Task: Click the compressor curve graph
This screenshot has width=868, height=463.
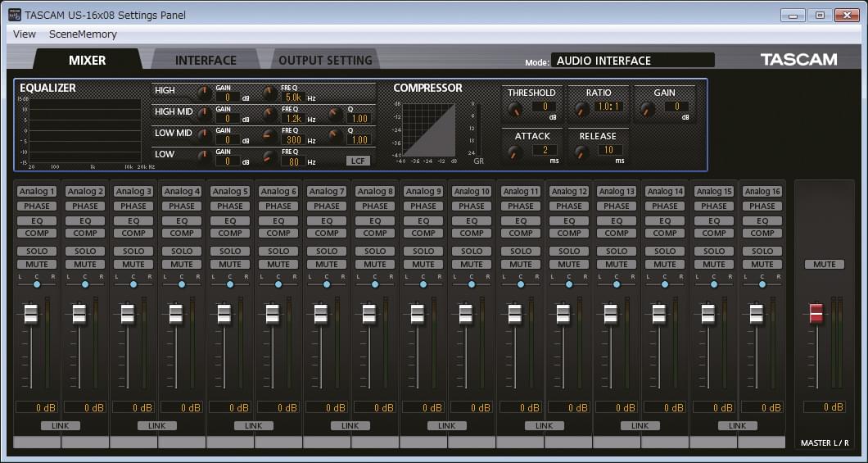Action: point(429,130)
